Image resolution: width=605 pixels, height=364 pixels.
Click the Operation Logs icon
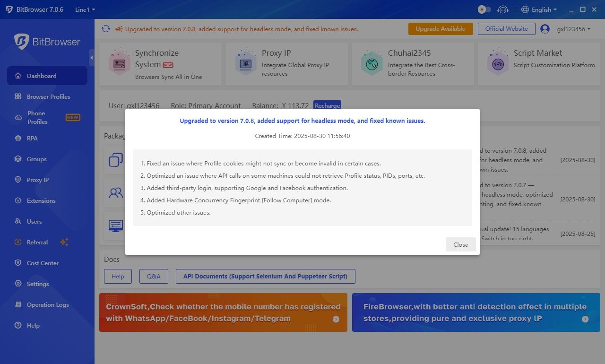(x=18, y=304)
